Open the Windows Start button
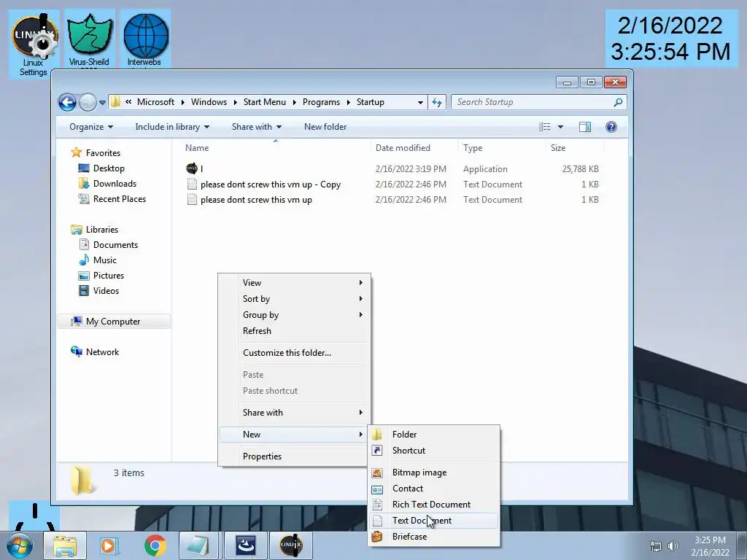 tap(20, 545)
